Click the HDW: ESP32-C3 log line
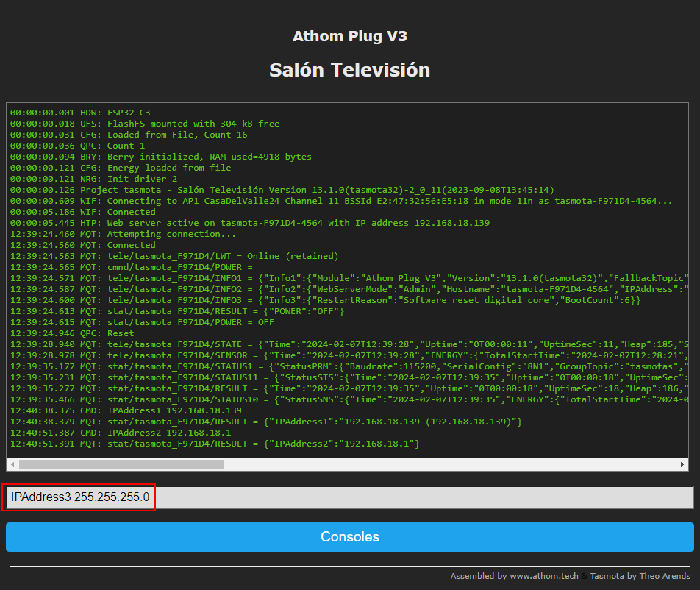 [80, 113]
